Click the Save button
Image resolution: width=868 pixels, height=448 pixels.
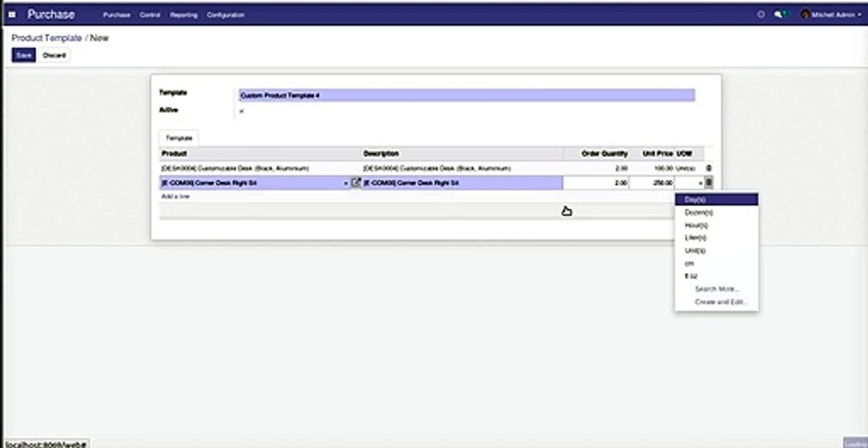pyautogui.click(x=24, y=55)
